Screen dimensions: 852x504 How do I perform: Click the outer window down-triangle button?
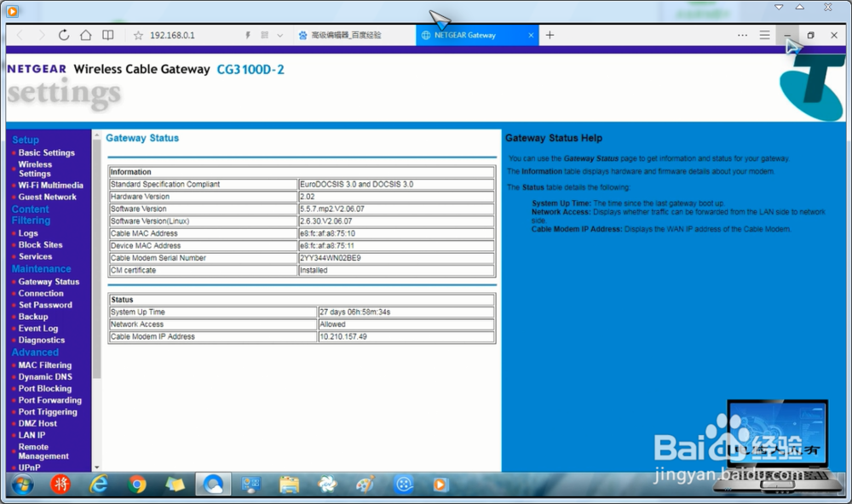[x=779, y=7]
